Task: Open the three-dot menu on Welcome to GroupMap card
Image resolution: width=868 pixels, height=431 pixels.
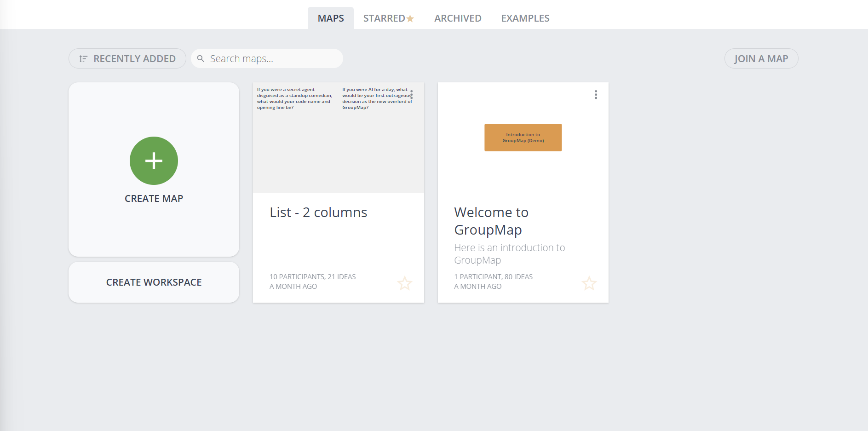Action: click(x=596, y=95)
